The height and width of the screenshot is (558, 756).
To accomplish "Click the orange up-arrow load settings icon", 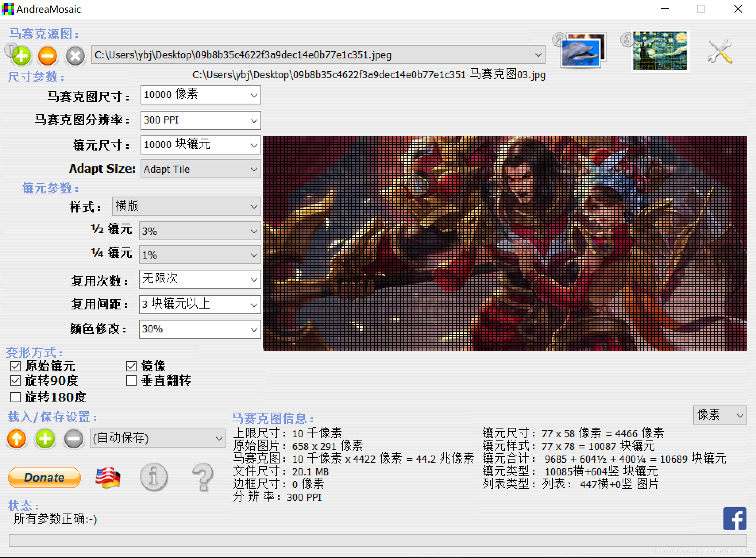I will point(17,439).
